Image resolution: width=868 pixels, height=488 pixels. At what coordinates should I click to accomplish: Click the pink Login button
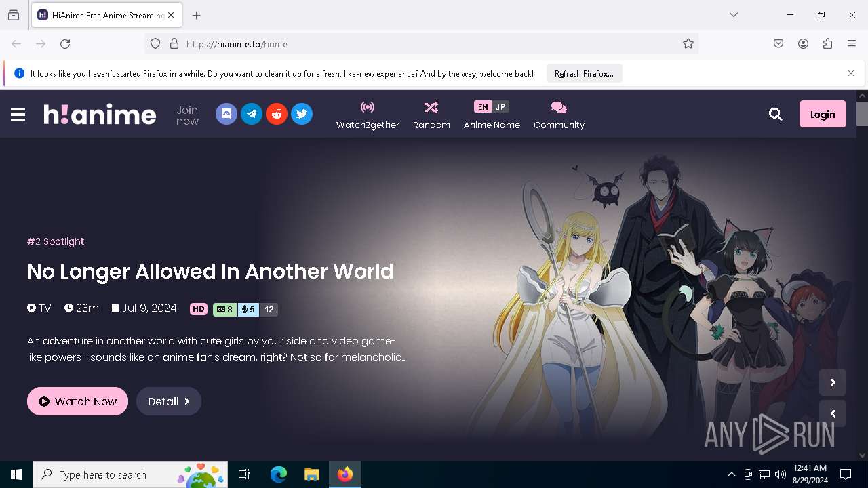(x=823, y=115)
